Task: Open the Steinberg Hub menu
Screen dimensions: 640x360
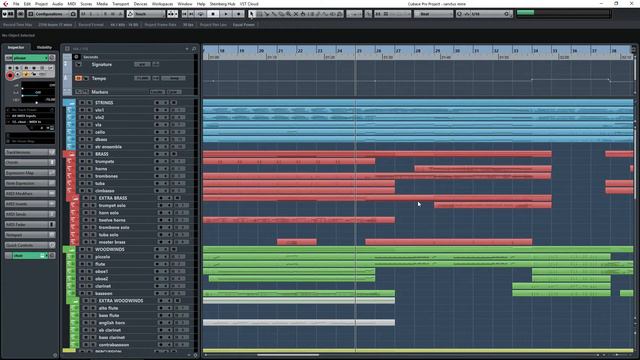Action: click(x=222, y=4)
